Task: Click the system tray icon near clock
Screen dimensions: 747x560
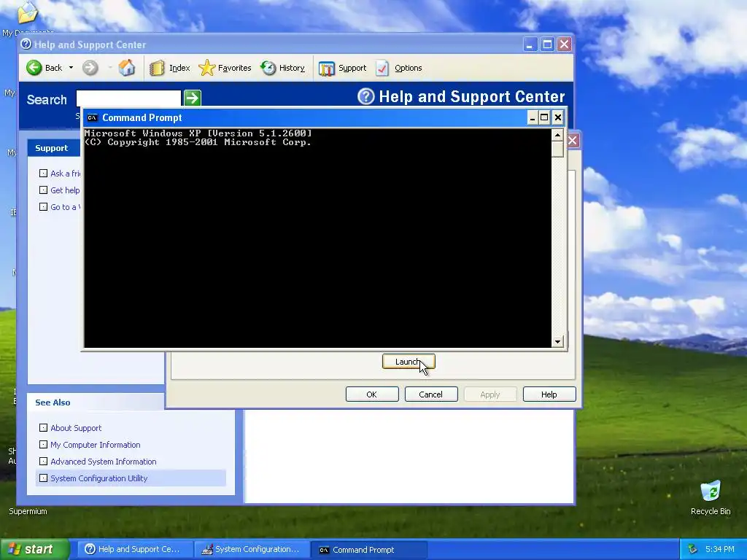Action: click(693, 549)
